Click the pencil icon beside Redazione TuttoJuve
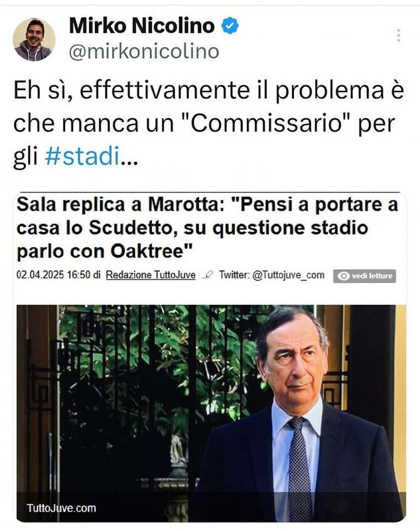The width and height of the screenshot is (420, 531). 208,275
